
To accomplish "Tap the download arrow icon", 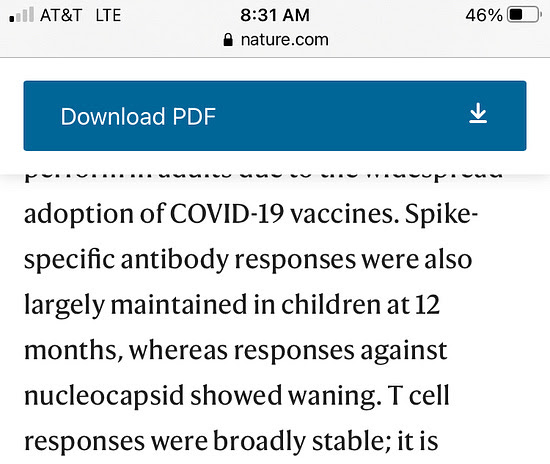I will point(478,113).
